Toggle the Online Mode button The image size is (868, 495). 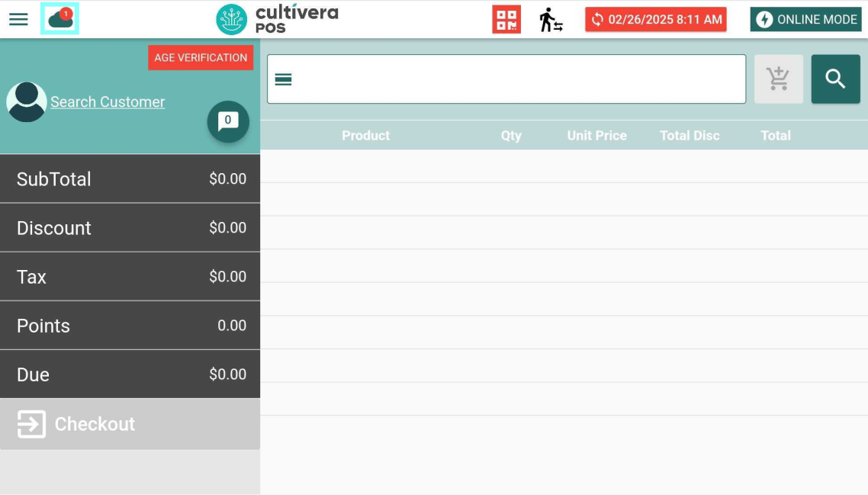click(806, 19)
